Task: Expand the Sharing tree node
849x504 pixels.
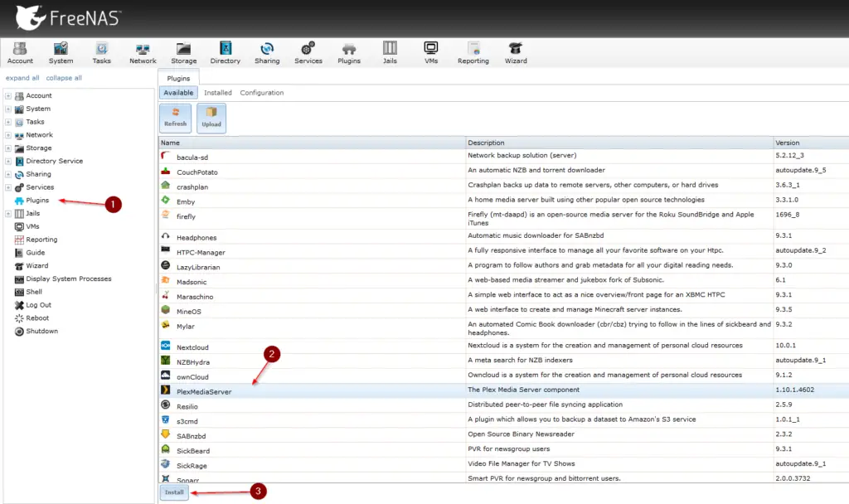Action: [8, 174]
